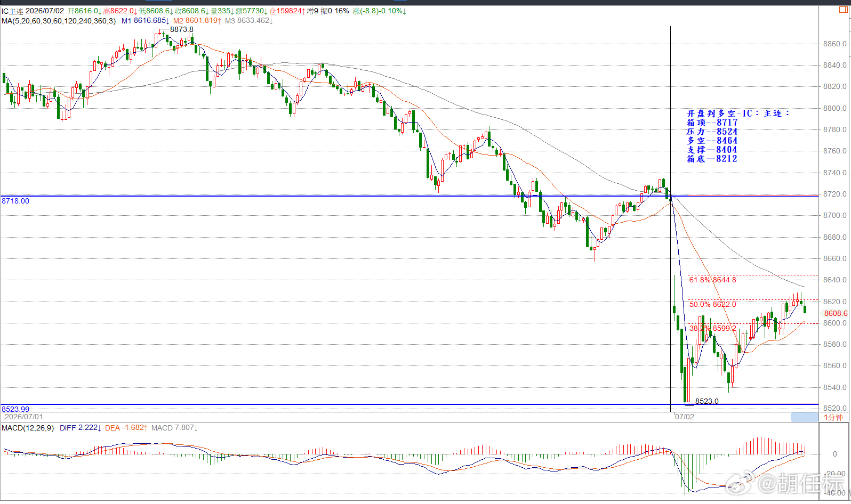Select the 50.0% 8622.0 Fibonacci level
The height and width of the screenshot is (504, 851).
(712, 304)
